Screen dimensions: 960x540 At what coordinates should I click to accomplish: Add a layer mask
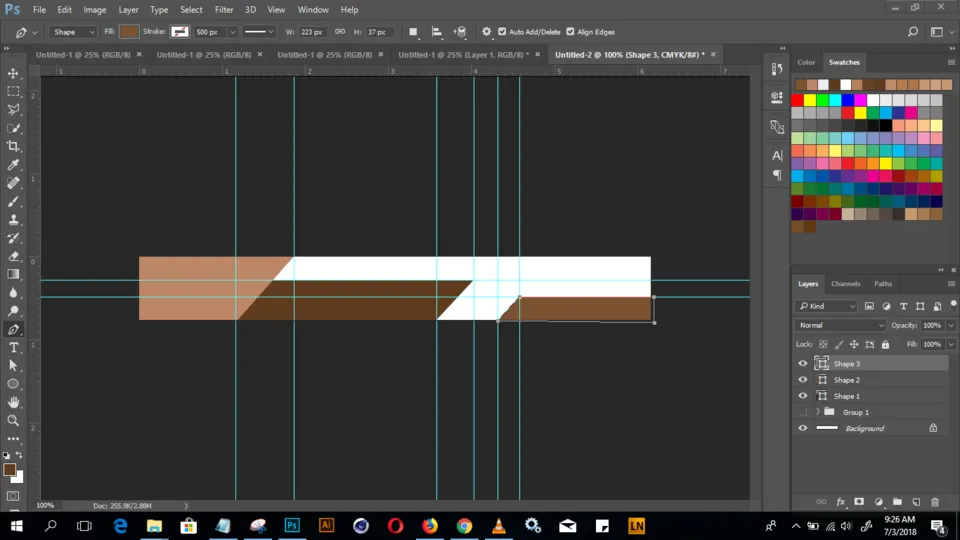[x=859, y=502]
